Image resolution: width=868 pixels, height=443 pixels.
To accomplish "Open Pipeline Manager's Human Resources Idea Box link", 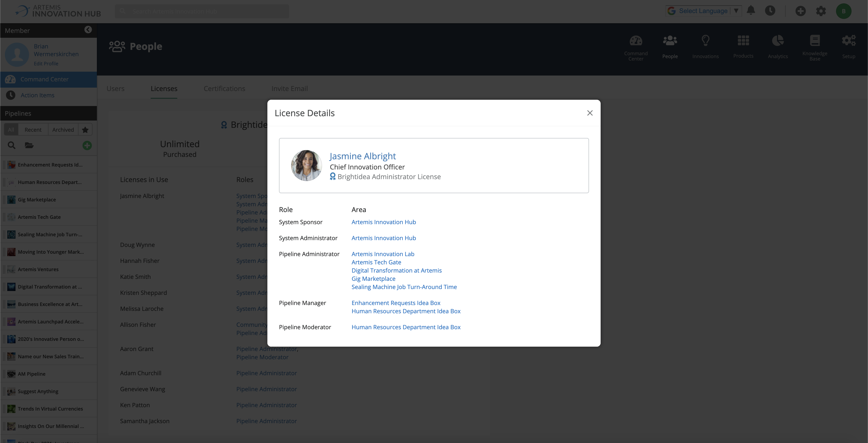I will [406, 311].
